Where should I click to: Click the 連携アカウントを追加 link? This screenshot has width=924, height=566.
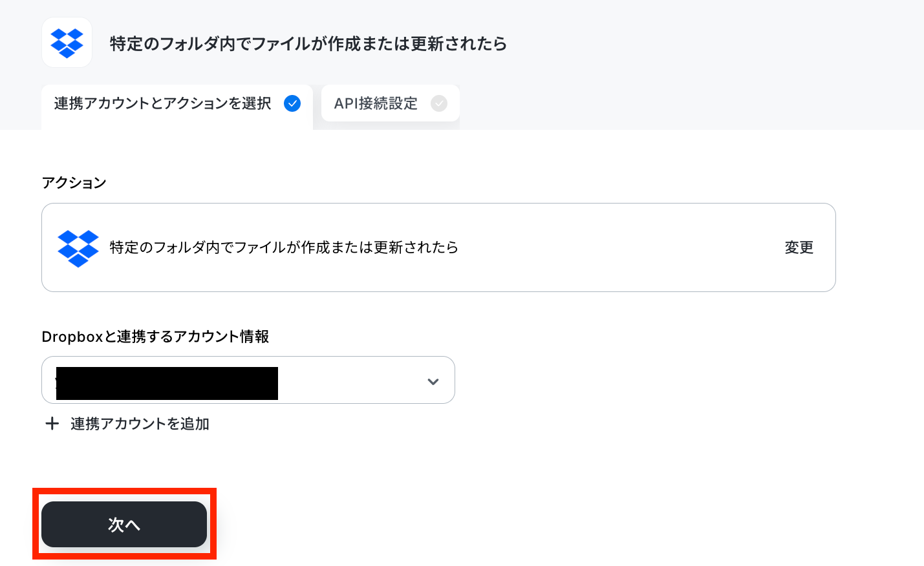point(140,424)
